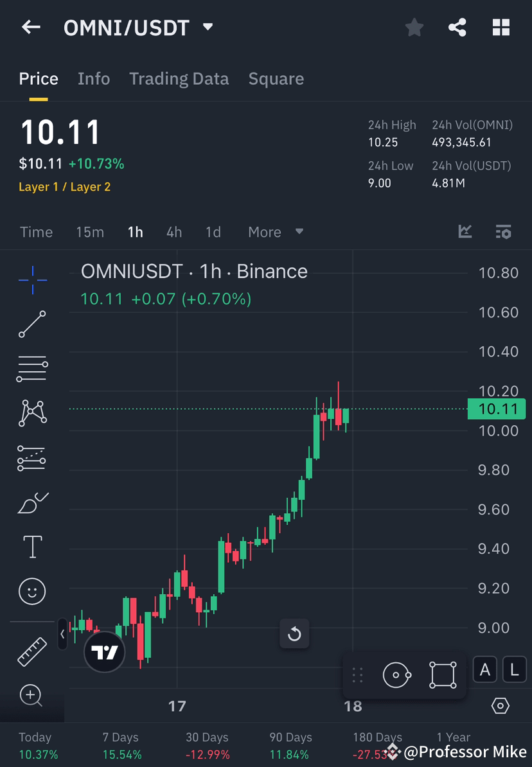Toggle log scale with L button

point(515,669)
